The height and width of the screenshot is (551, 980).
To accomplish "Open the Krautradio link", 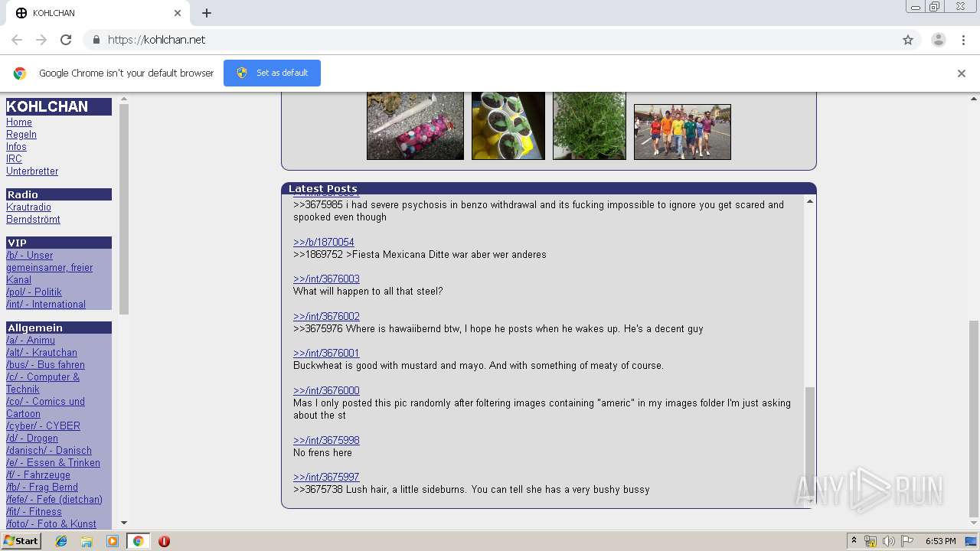I will point(28,207).
